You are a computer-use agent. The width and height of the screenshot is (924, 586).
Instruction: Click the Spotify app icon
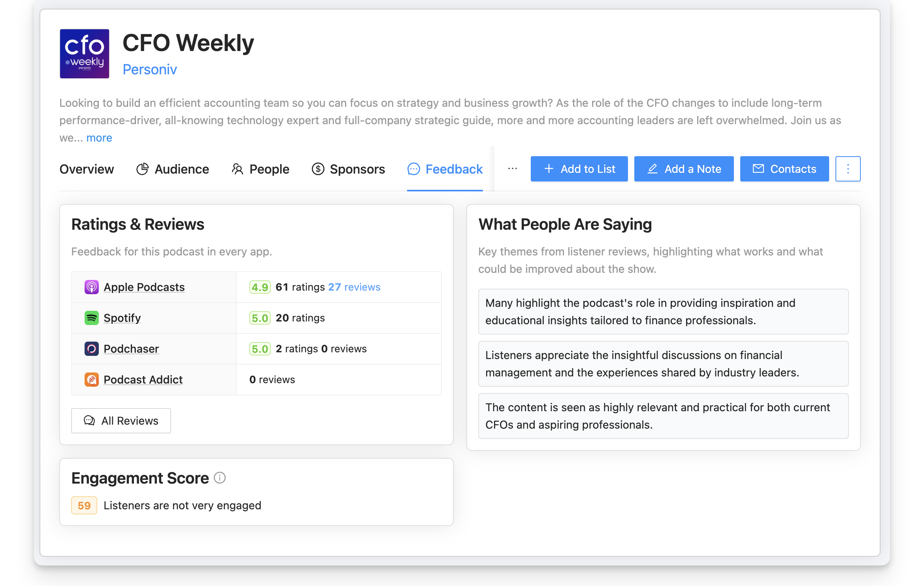coord(91,318)
